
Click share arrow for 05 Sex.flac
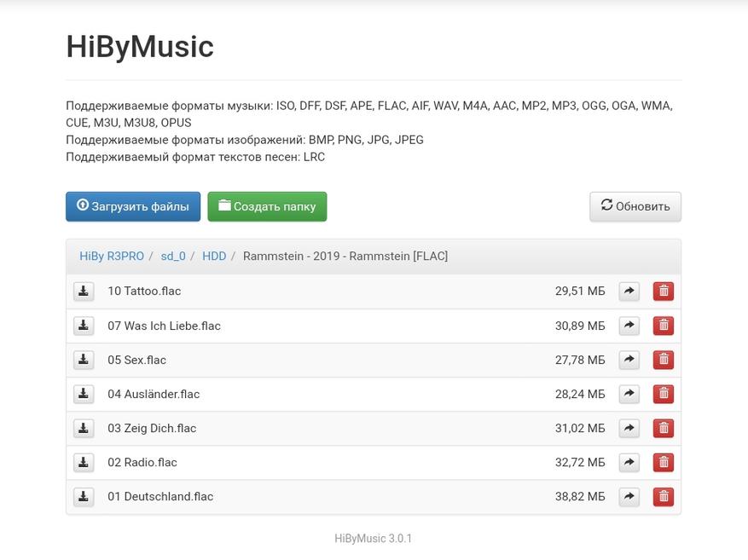click(629, 360)
